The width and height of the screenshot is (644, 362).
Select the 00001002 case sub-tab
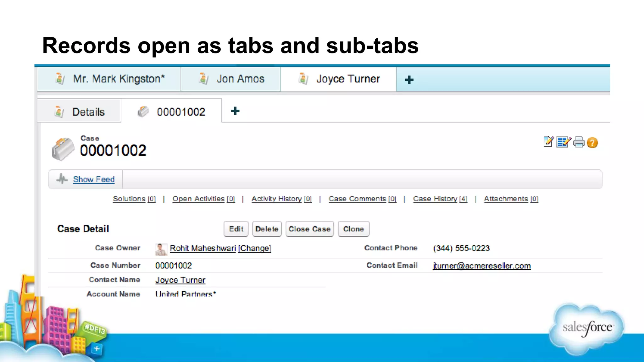tap(171, 112)
